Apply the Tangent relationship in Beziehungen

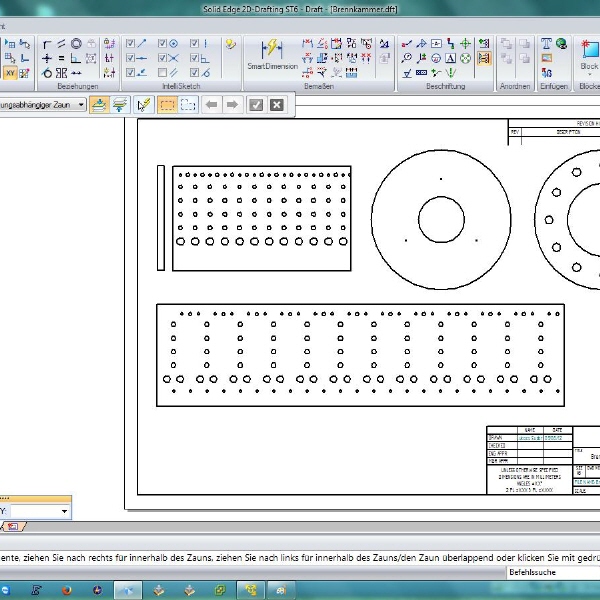click(x=47, y=72)
